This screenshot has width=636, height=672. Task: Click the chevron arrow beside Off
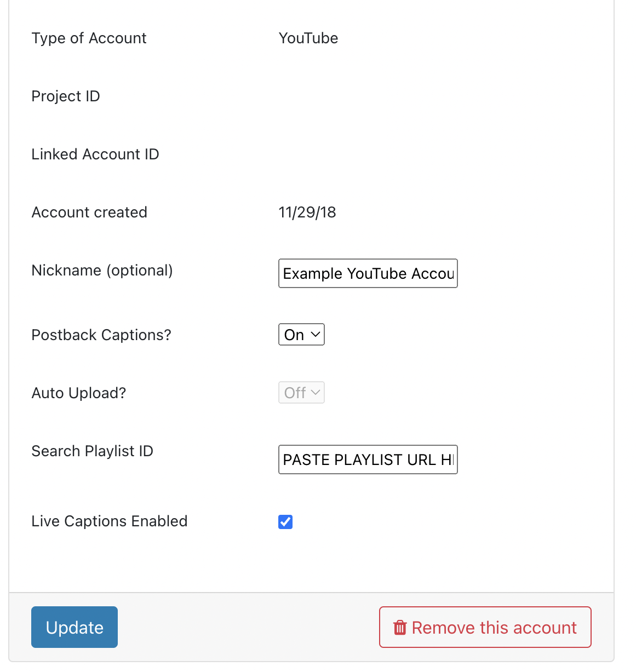pyautogui.click(x=316, y=392)
